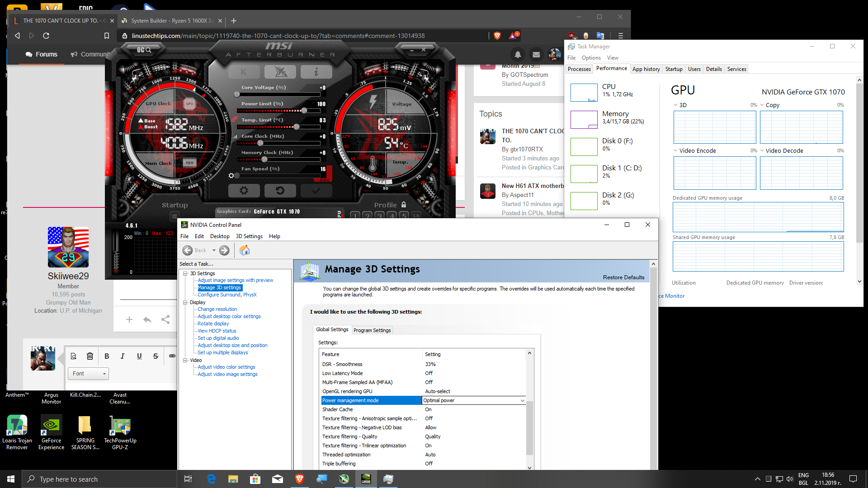Open the Help menu in NVIDIA Control Panel
868x488 pixels.
(274, 236)
